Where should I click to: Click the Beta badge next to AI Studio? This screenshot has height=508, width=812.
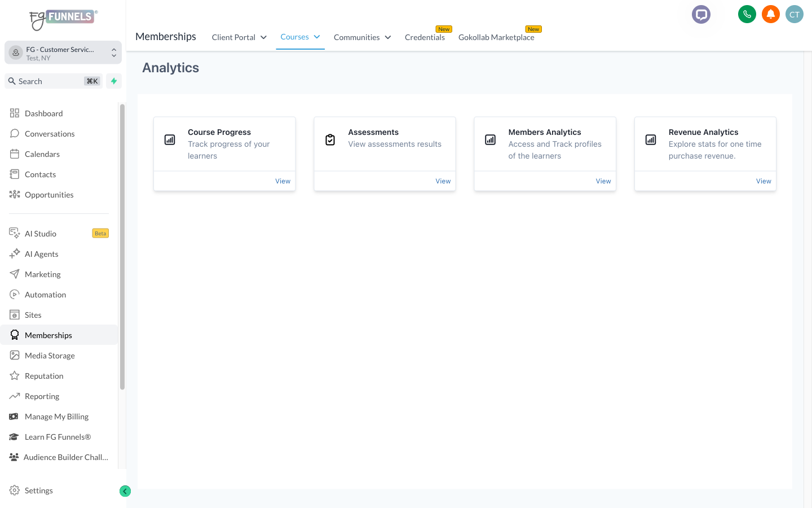point(100,234)
